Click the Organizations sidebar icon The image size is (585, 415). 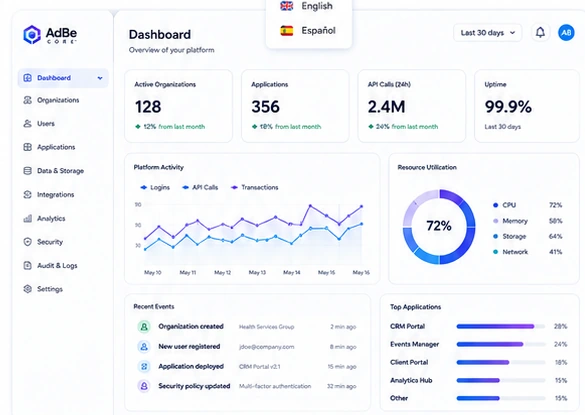pyautogui.click(x=27, y=100)
